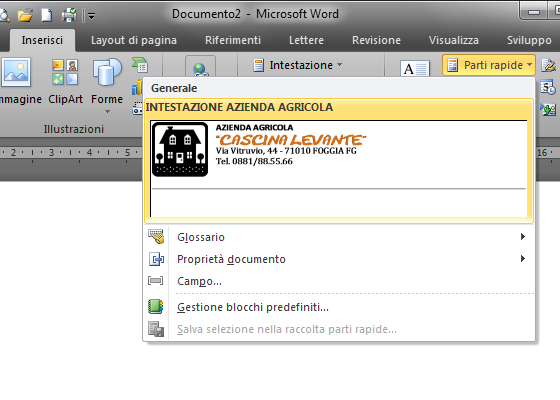This screenshot has height=400, width=560.
Task: Open the Glossario submenu
Action: [x=339, y=237]
